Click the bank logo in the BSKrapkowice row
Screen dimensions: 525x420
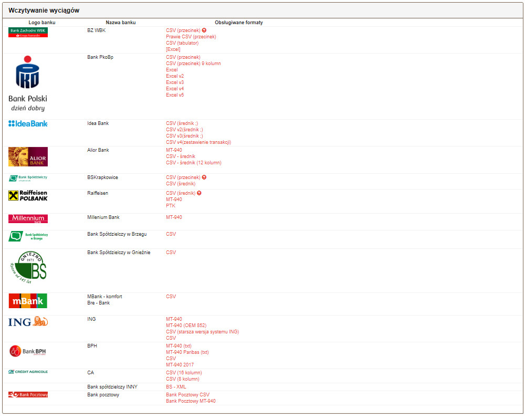coord(28,178)
